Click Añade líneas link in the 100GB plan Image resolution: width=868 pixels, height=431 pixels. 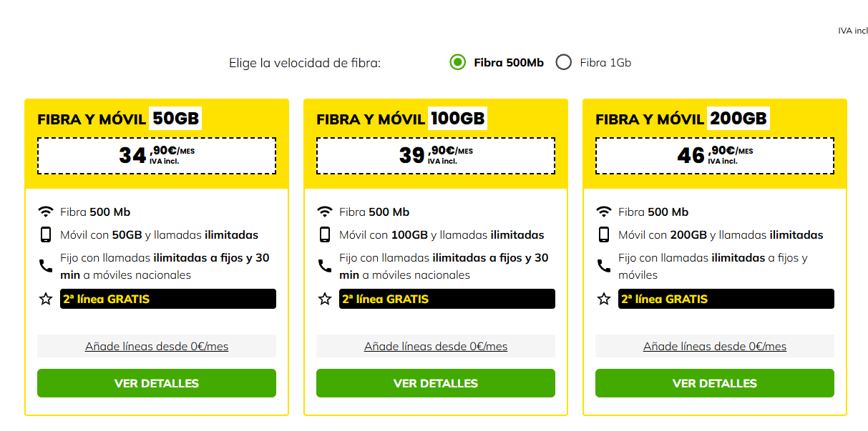436,347
